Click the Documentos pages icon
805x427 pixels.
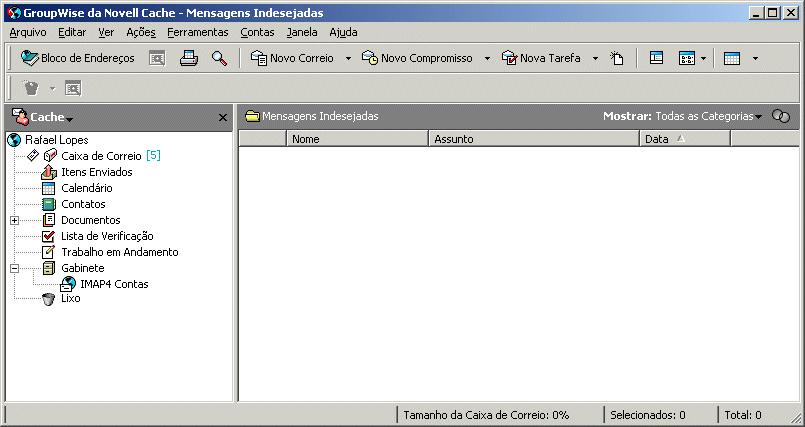click(49, 220)
